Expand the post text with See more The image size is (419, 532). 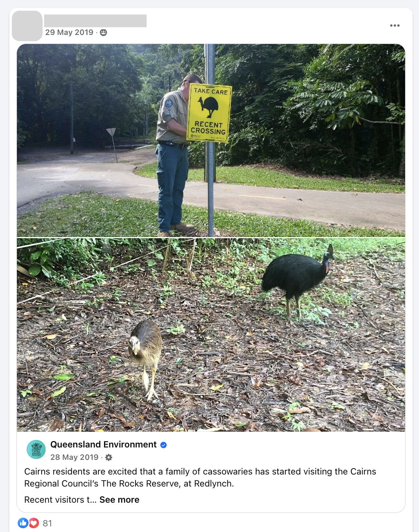[x=119, y=500]
